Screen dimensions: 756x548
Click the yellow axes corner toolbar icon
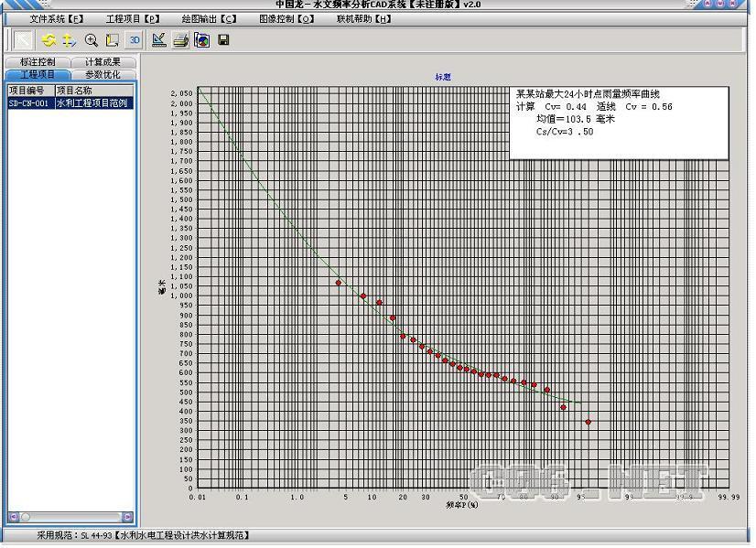pyautogui.click(x=113, y=40)
